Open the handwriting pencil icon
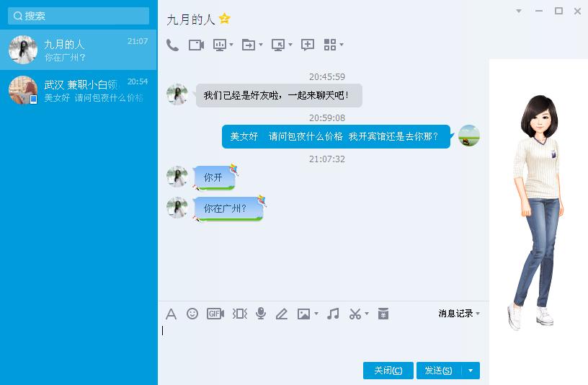 click(x=281, y=314)
